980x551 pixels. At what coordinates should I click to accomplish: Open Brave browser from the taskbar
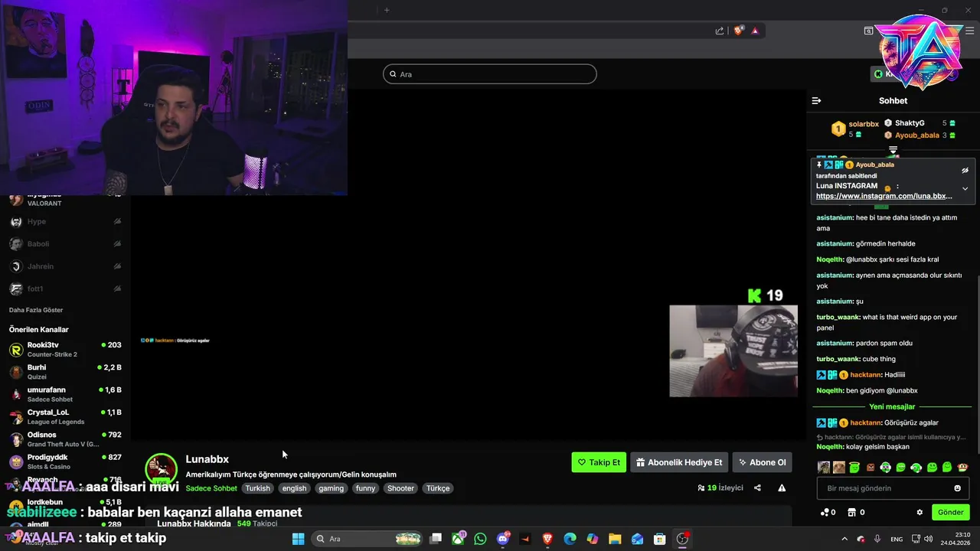click(547, 539)
